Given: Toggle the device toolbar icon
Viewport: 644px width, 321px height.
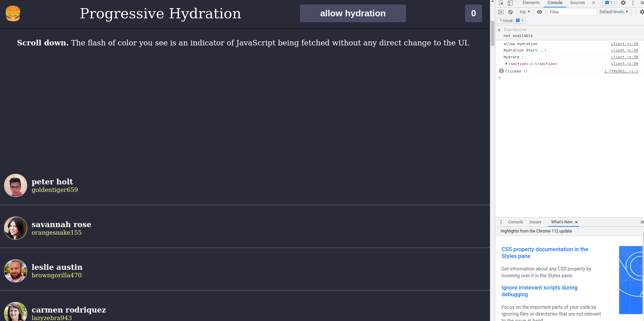Looking at the screenshot, I should coord(510,3).
